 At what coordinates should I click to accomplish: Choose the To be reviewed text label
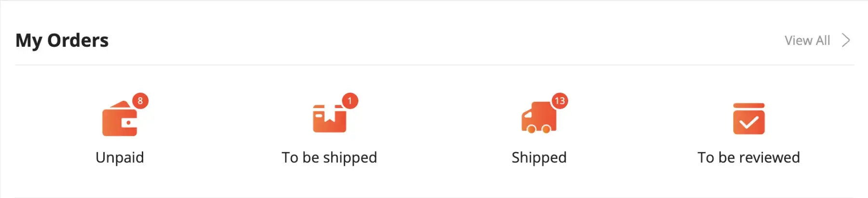pos(748,157)
